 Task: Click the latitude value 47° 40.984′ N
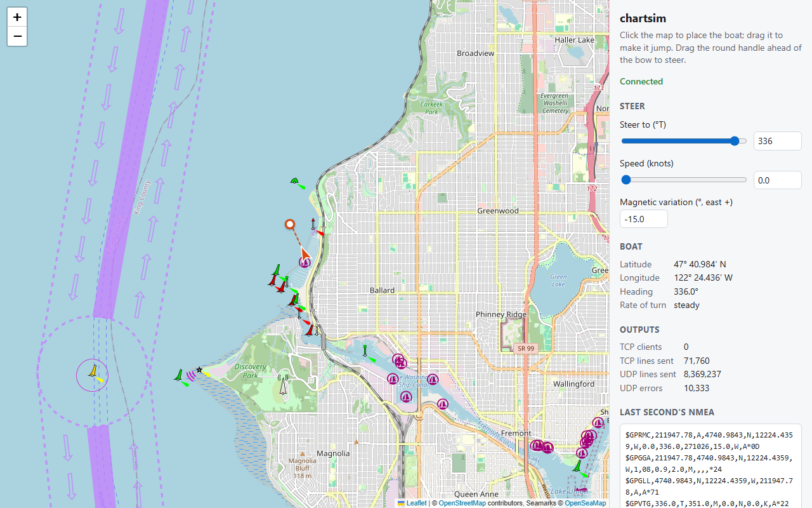click(x=700, y=264)
